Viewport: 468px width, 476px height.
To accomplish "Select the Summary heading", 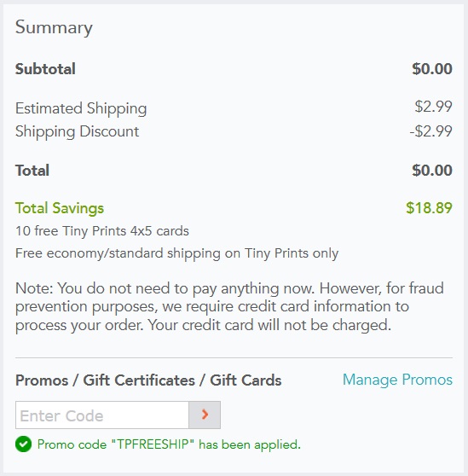I will click(x=54, y=28).
